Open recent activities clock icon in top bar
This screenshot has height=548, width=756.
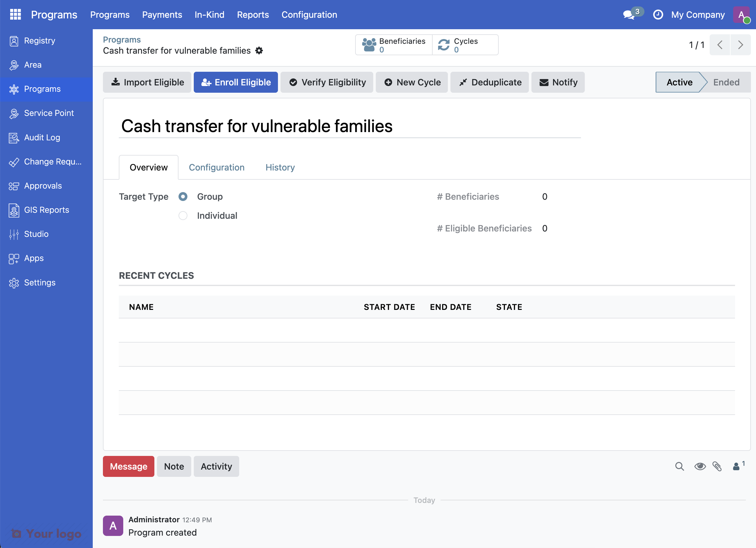[x=658, y=15]
